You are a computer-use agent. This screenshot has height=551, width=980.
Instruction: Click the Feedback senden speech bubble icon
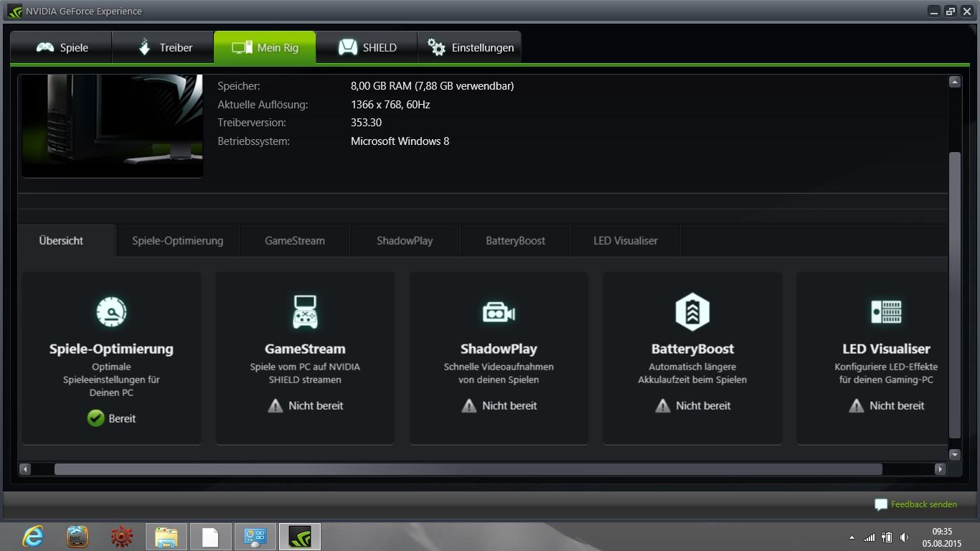tap(881, 505)
